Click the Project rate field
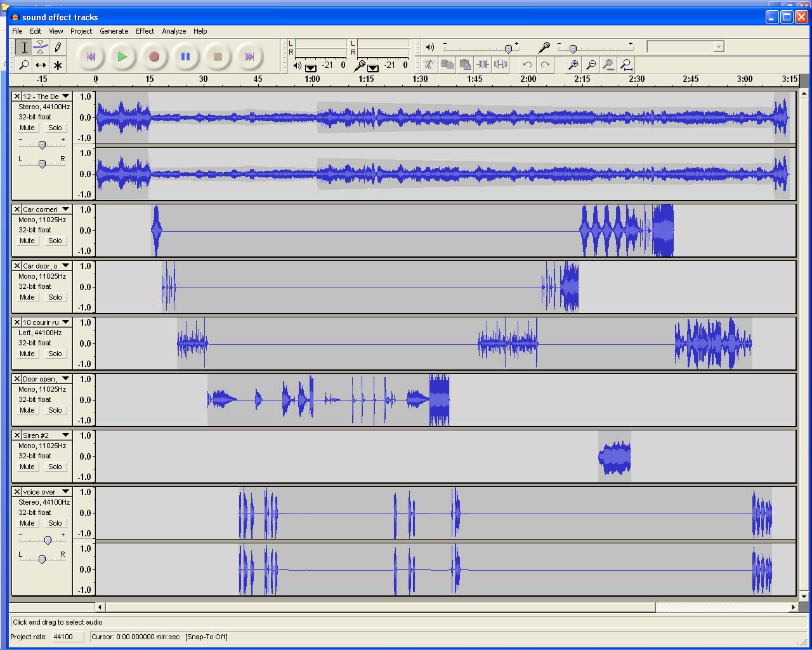Screen dimensions: 812x650 pos(67,637)
